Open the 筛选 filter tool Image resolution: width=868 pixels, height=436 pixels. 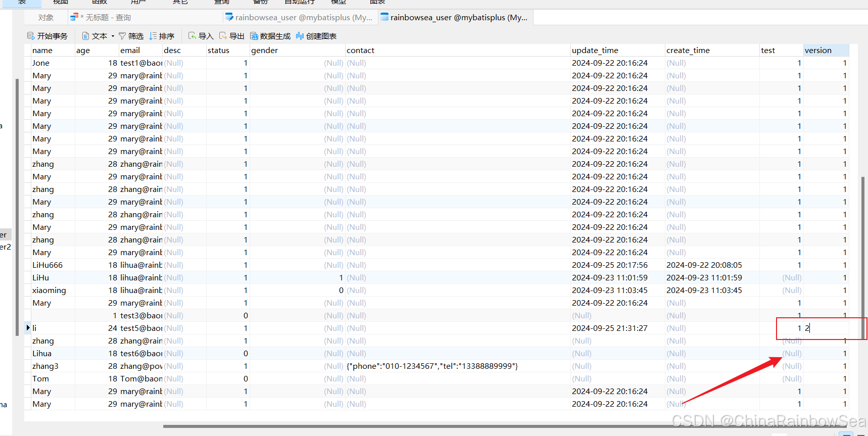pos(122,36)
